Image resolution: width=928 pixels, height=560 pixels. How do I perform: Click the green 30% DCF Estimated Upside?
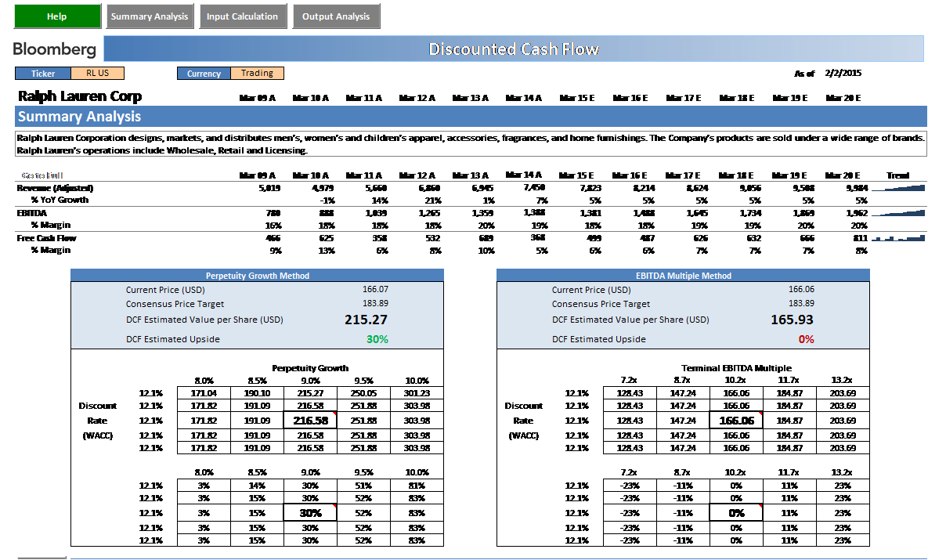tap(377, 339)
